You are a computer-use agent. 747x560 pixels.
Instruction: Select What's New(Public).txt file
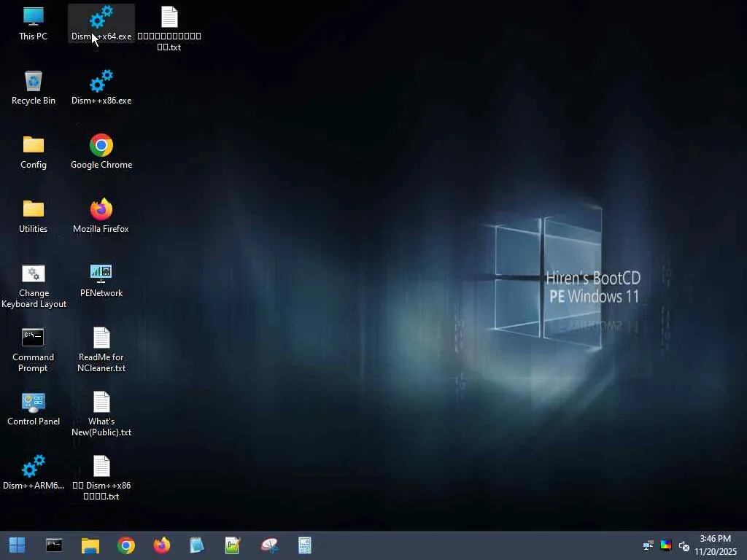coord(101,414)
